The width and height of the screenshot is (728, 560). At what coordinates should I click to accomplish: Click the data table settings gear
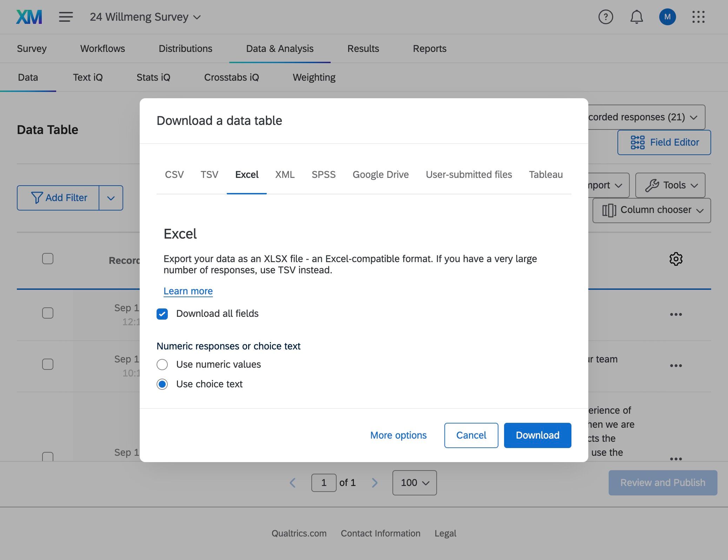point(676,259)
